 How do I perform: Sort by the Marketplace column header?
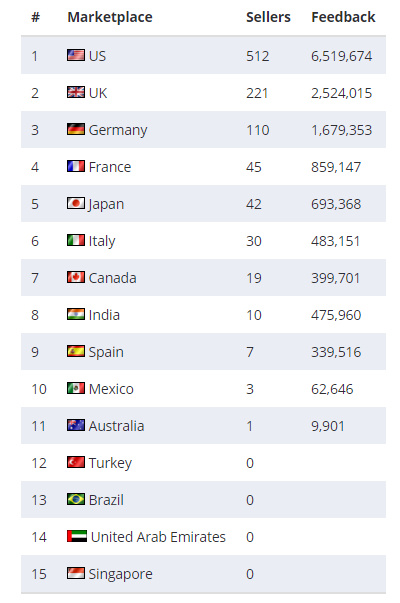point(110,17)
